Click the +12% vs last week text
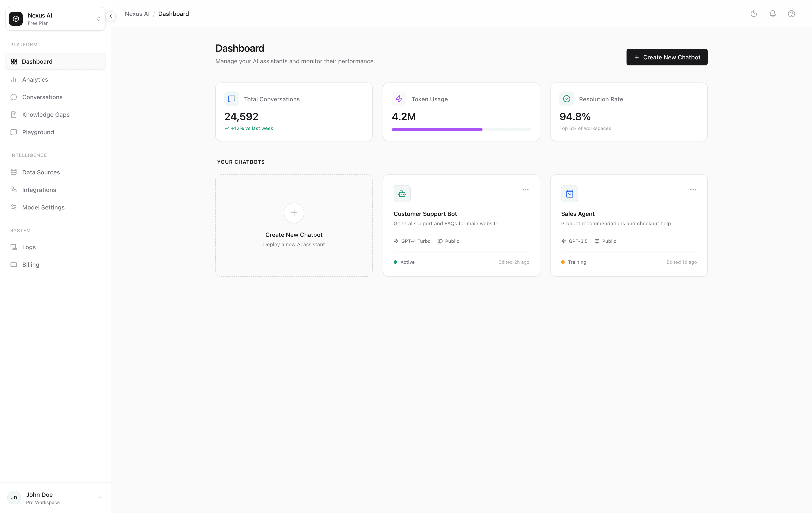812x513 pixels. pos(252,128)
